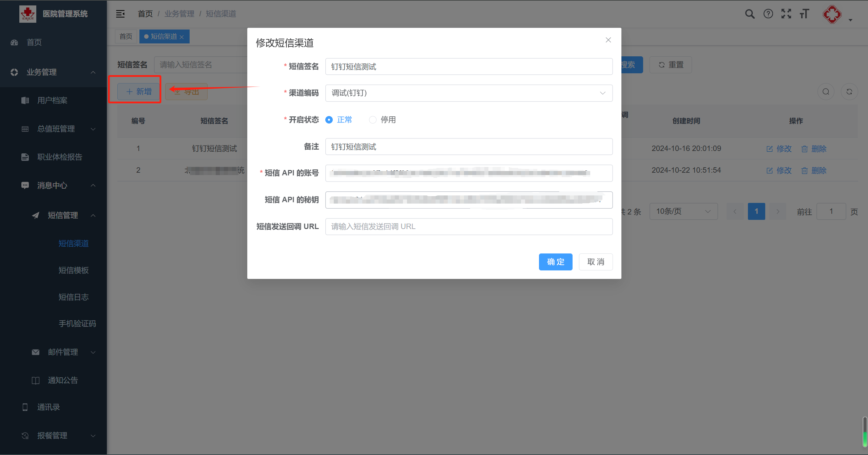Click the table refresh circular icon
The width and height of the screenshot is (868, 455).
[x=849, y=92]
